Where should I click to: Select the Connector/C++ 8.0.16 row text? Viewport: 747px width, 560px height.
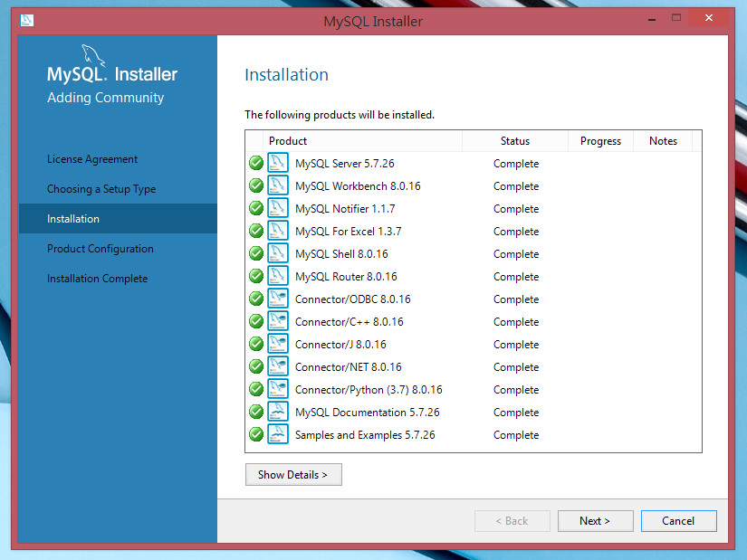click(350, 322)
